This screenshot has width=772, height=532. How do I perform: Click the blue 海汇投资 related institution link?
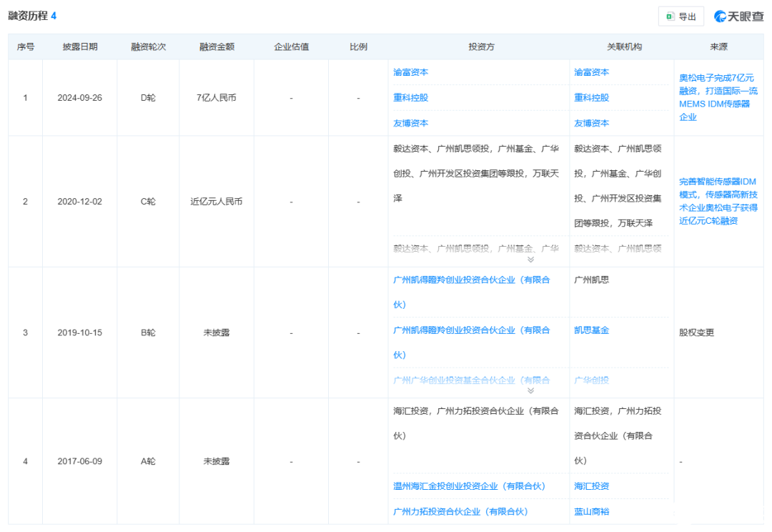[592, 486]
